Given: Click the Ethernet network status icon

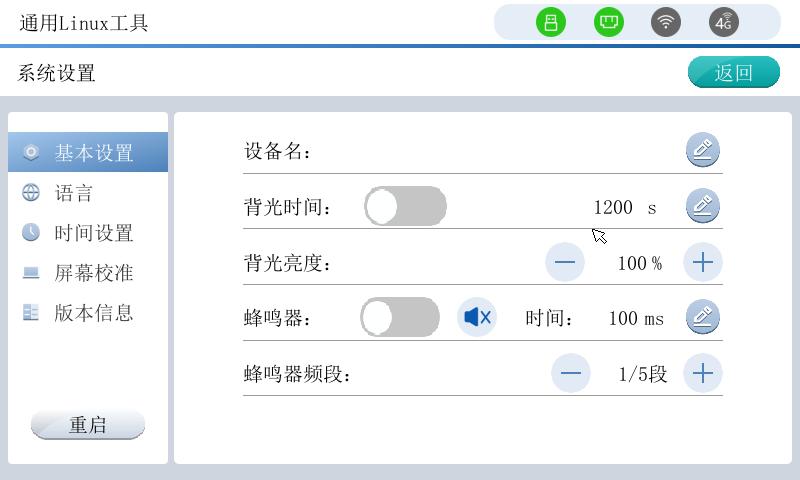Looking at the screenshot, I should (608, 22).
